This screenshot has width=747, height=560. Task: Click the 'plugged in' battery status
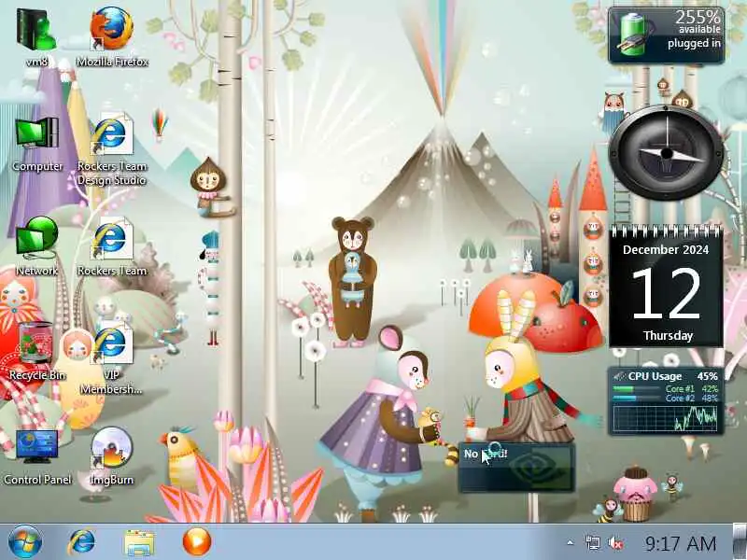coord(694,43)
